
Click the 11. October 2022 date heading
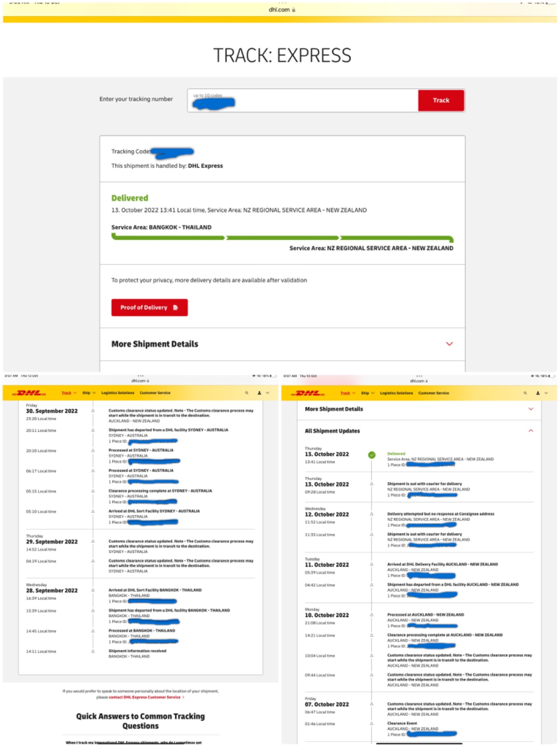coord(327,565)
